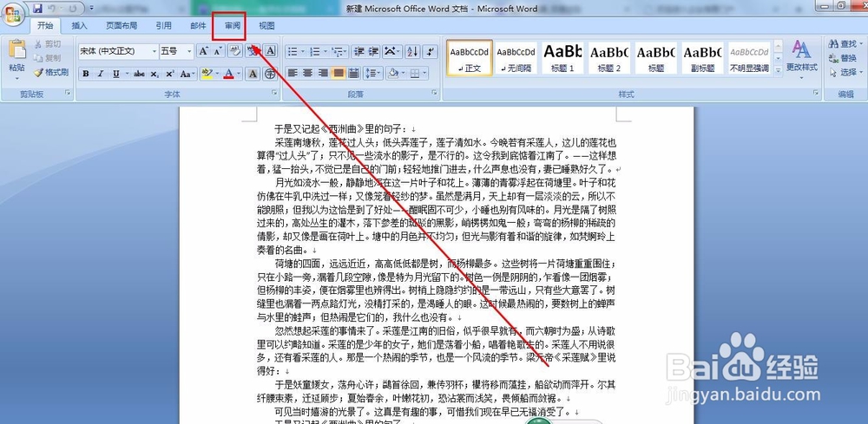The height and width of the screenshot is (424, 868).
Task: Open the Customize Quick Access Toolbar arrow
Action: (x=91, y=9)
